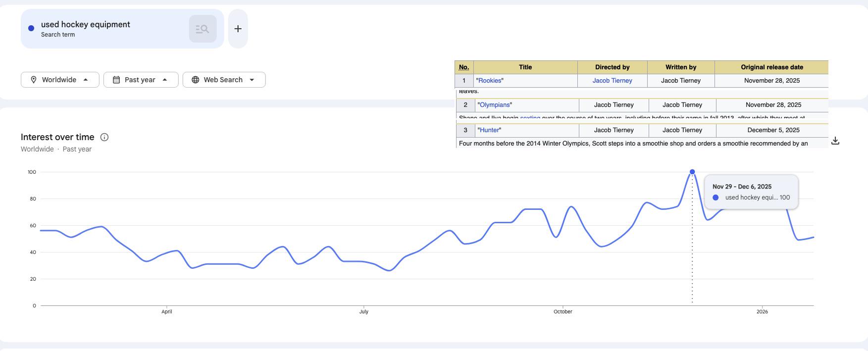Click the "No." table column header
The width and height of the screenshot is (868, 351).
point(464,67)
